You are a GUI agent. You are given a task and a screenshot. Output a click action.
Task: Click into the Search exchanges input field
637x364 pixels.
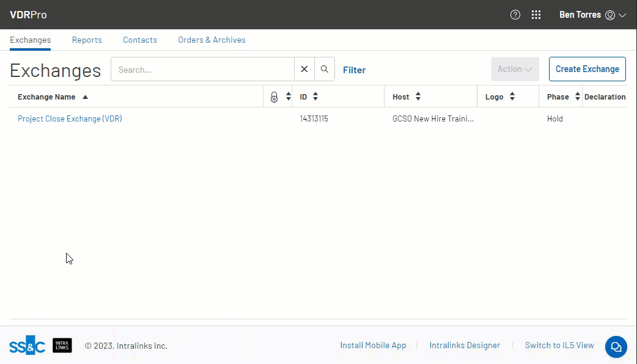tap(203, 70)
